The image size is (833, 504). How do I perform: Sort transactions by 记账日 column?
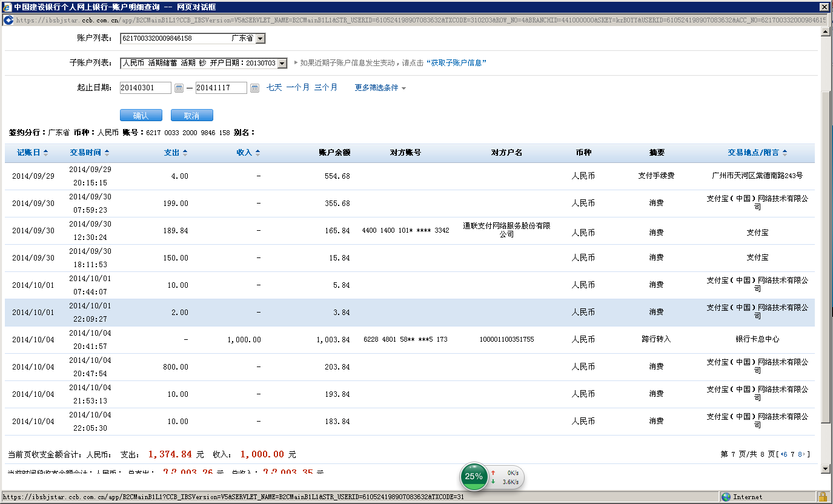[x=32, y=153]
